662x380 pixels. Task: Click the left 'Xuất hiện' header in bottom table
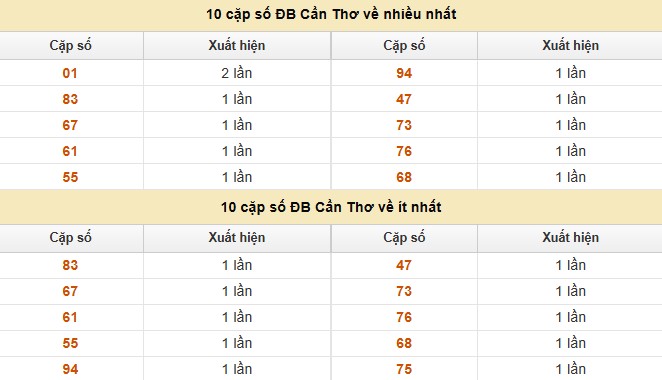tap(236, 238)
